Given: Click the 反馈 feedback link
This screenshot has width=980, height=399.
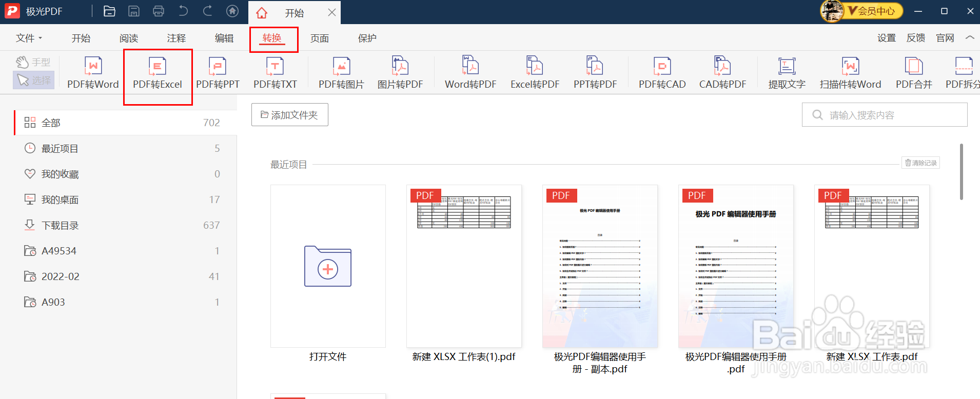Looking at the screenshot, I should [x=916, y=38].
